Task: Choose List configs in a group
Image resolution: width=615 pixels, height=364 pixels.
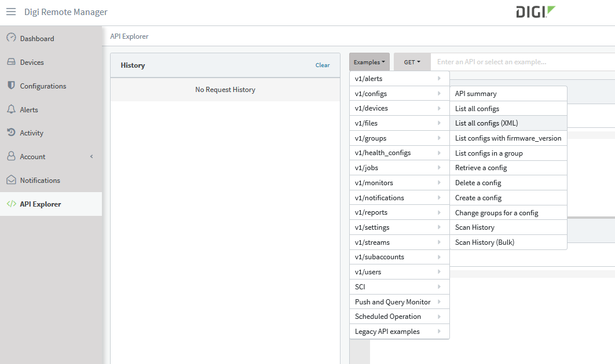Action: (x=508, y=153)
